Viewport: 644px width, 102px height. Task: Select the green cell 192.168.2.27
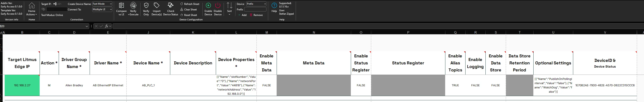tap(22, 85)
